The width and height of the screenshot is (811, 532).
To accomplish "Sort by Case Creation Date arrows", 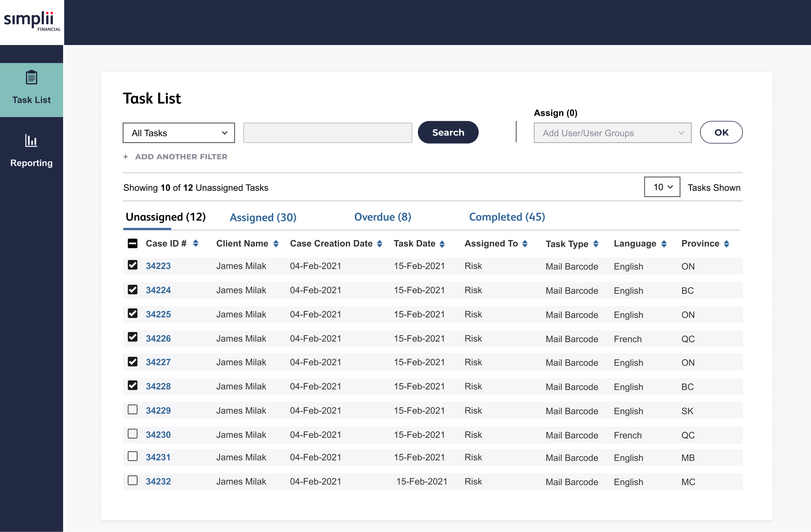I will pyautogui.click(x=380, y=244).
